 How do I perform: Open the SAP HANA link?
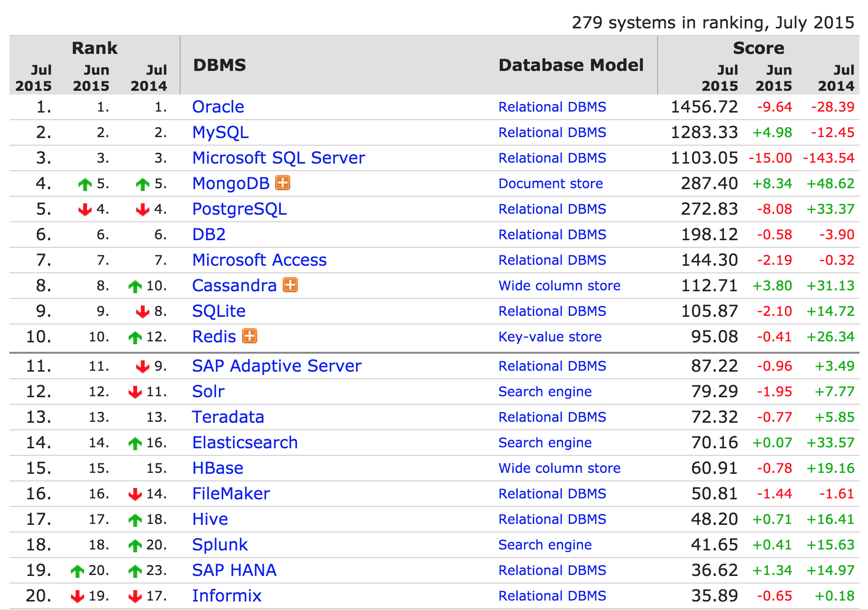click(234, 570)
